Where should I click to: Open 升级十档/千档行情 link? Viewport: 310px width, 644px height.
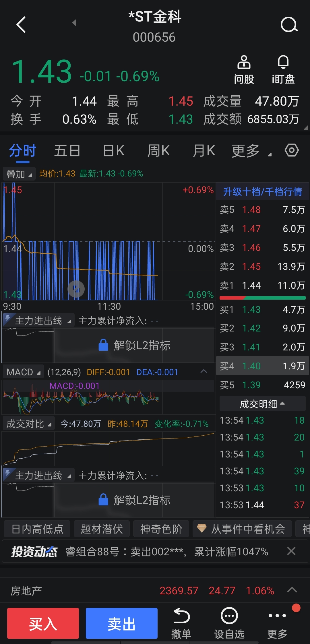point(262,191)
